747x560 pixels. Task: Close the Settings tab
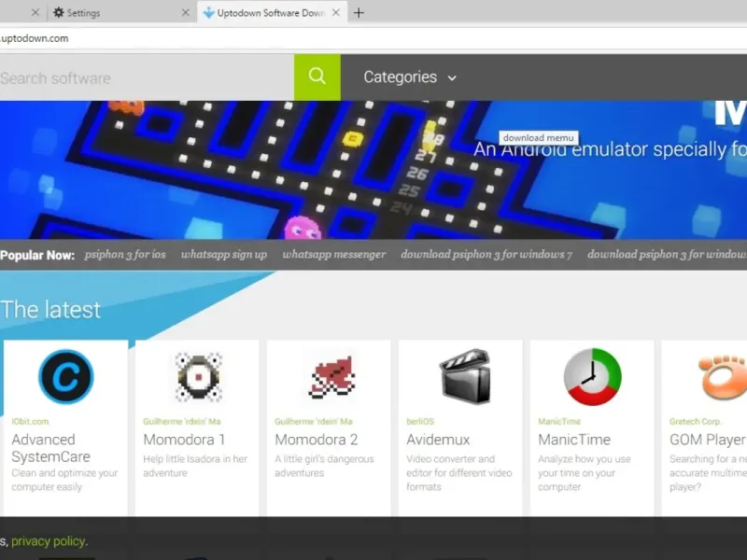point(186,13)
